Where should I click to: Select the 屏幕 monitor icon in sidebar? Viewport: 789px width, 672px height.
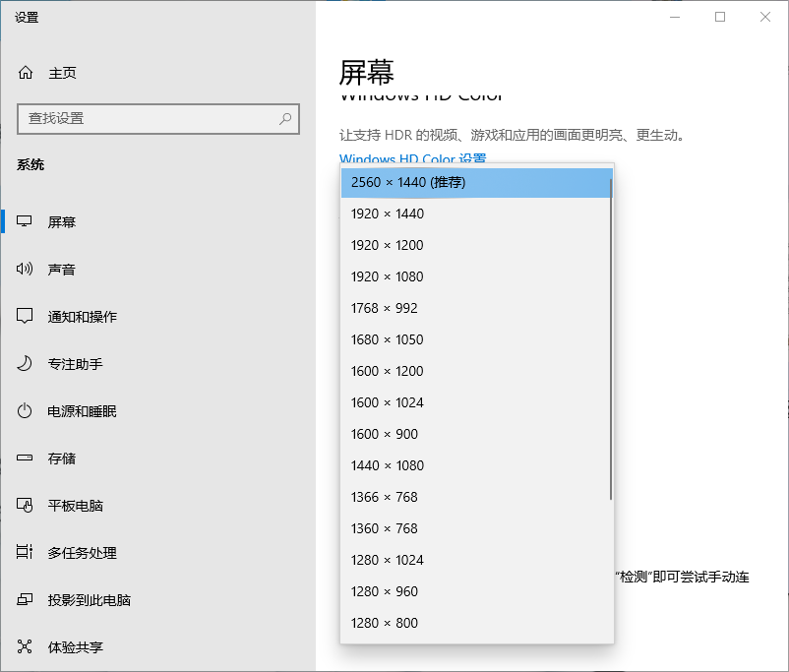(x=25, y=221)
